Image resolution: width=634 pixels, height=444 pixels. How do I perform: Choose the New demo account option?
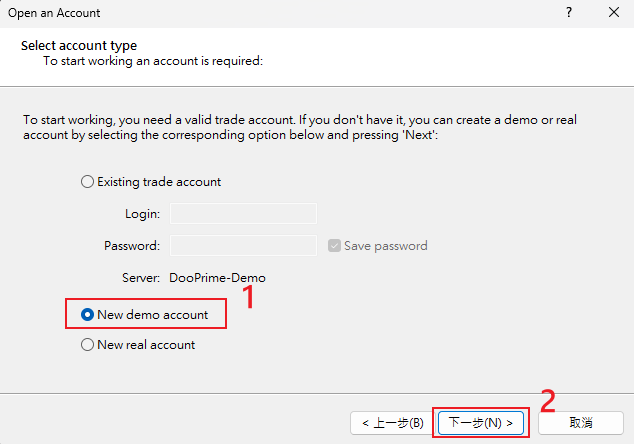(x=87, y=315)
